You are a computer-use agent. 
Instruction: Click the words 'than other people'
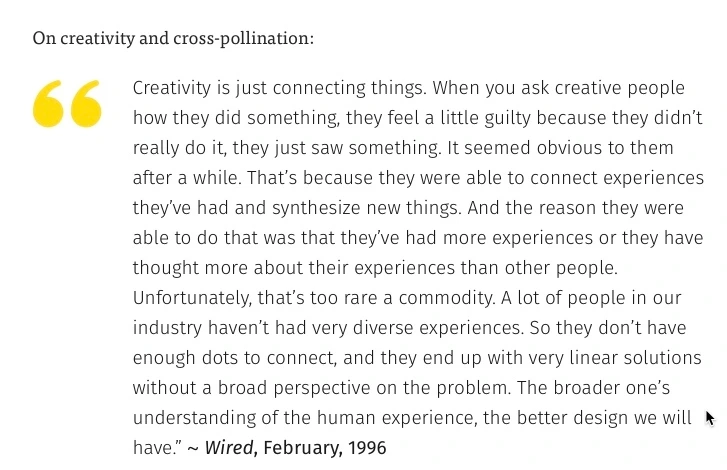pos(538,268)
